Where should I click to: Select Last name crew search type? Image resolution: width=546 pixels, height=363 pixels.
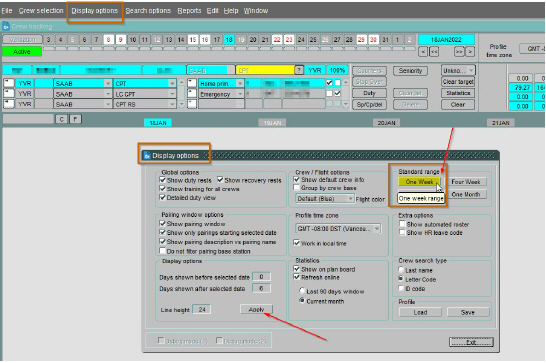click(401, 270)
